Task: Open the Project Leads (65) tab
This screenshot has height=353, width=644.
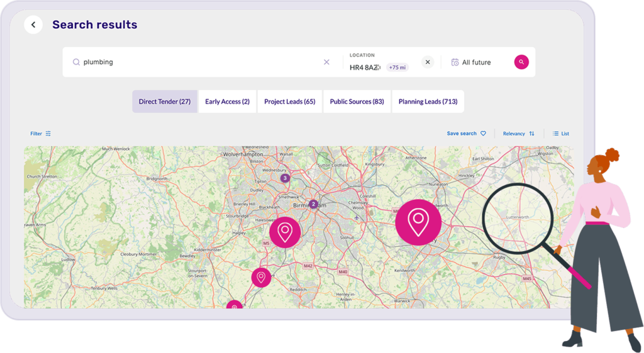Action: [x=289, y=101]
